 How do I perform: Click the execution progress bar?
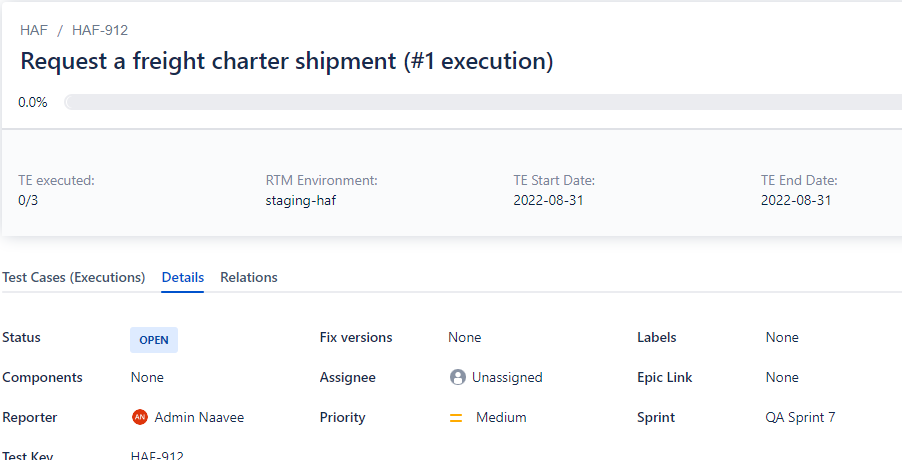(x=483, y=102)
